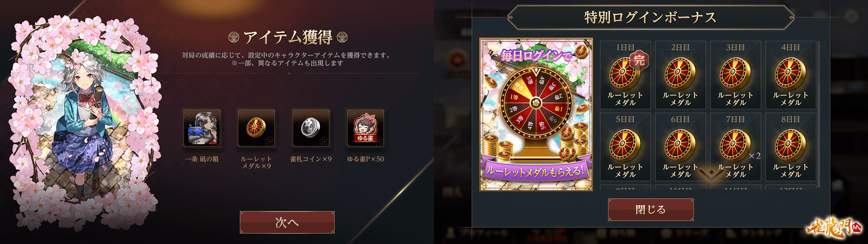The width and height of the screenshot is (868, 244).
Task: Select the 7日目 ×2 roulette medal
Action: [735, 147]
